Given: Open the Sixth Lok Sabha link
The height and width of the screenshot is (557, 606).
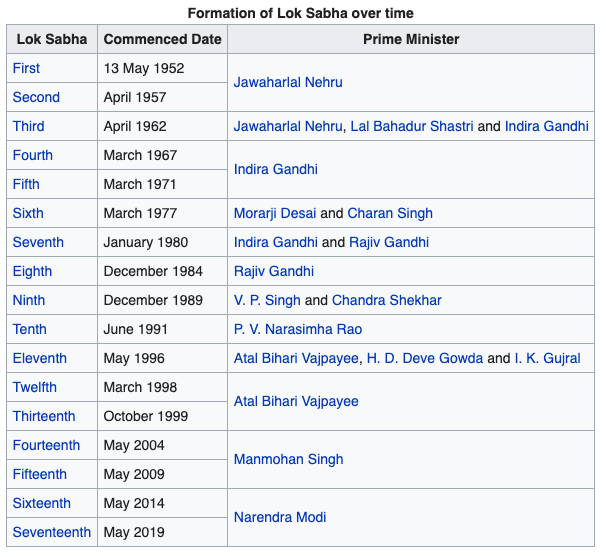Looking at the screenshot, I should (28, 213).
